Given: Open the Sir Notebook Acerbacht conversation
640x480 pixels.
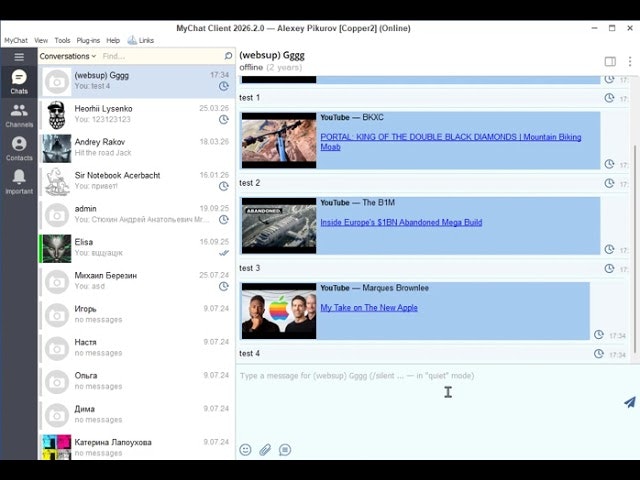Looking at the screenshot, I should [x=137, y=182].
